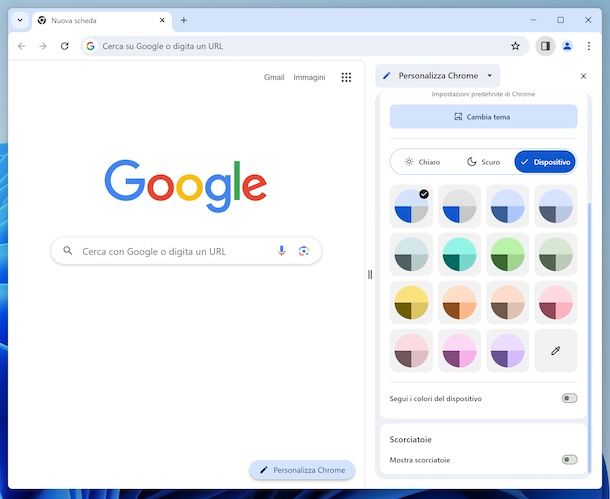The height and width of the screenshot is (499, 610).
Task: Search by image with Google Lens icon
Action: pyautogui.click(x=303, y=251)
